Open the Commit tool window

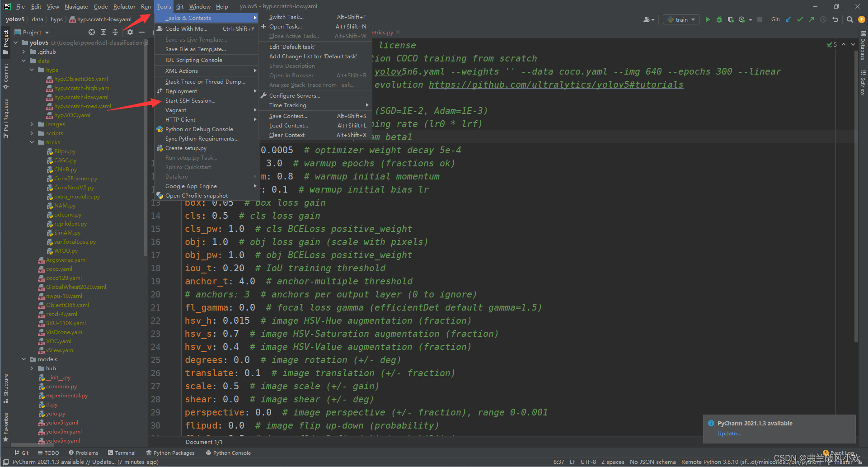(x=5, y=75)
